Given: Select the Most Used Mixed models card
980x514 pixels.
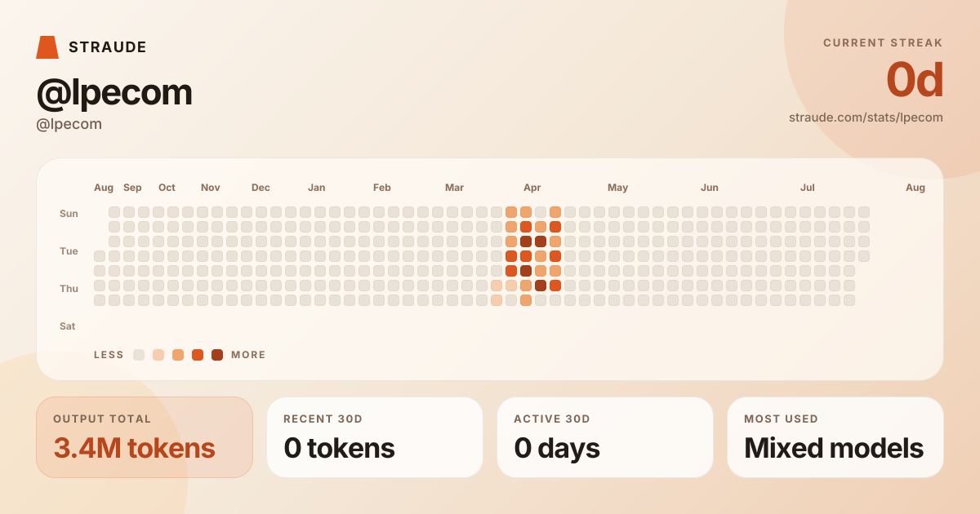Looking at the screenshot, I should point(835,437).
